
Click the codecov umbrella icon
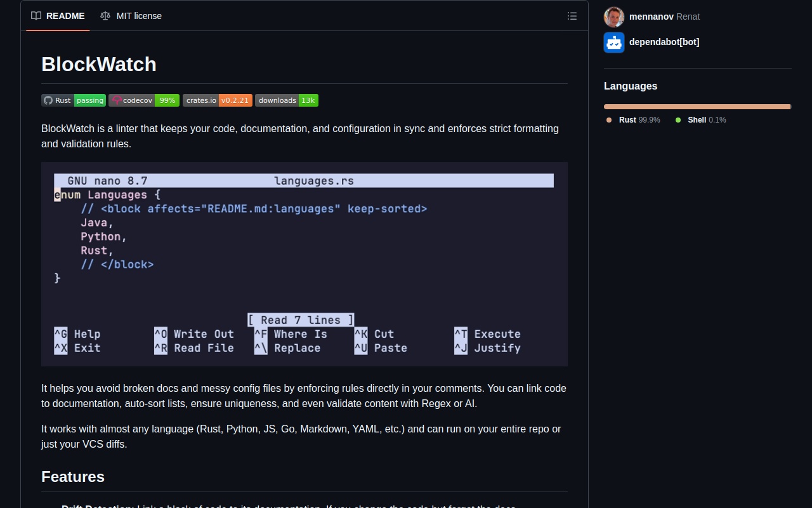click(x=116, y=100)
